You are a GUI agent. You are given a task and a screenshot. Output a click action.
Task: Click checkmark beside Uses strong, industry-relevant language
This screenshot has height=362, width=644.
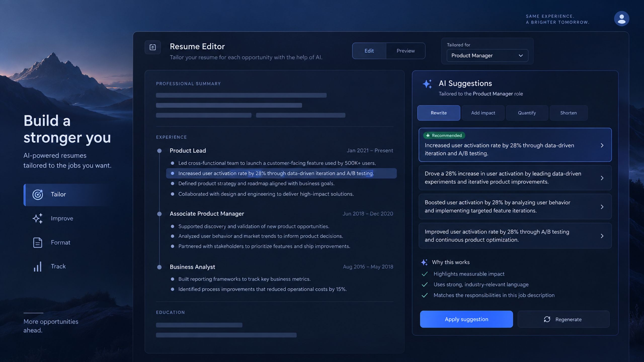point(425,285)
